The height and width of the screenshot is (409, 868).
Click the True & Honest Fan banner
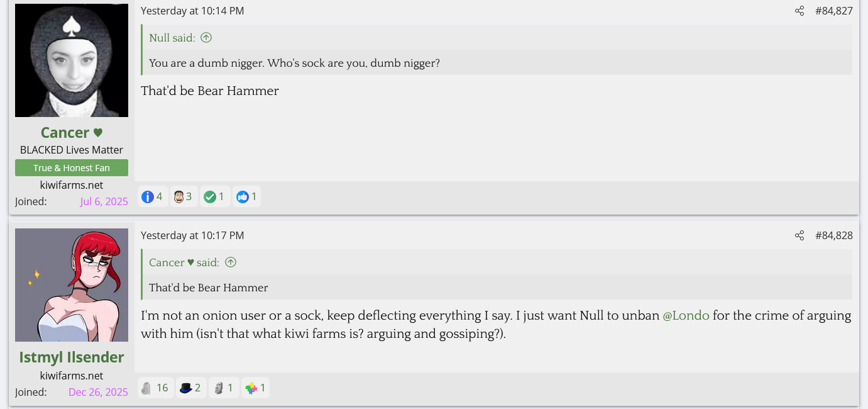pyautogui.click(x=72, y=168)
